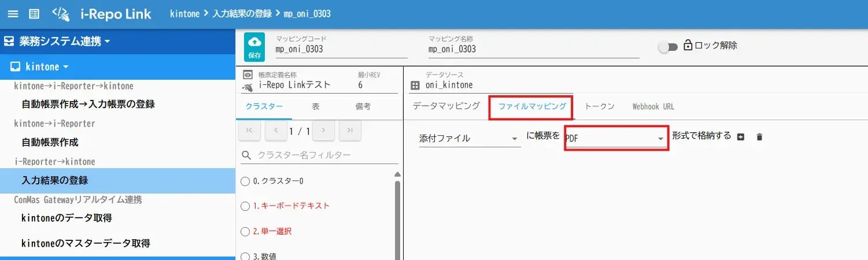Select radio button 3.数値
The image size is (868, 260).
pyautogui.click(x=245, y=256)
